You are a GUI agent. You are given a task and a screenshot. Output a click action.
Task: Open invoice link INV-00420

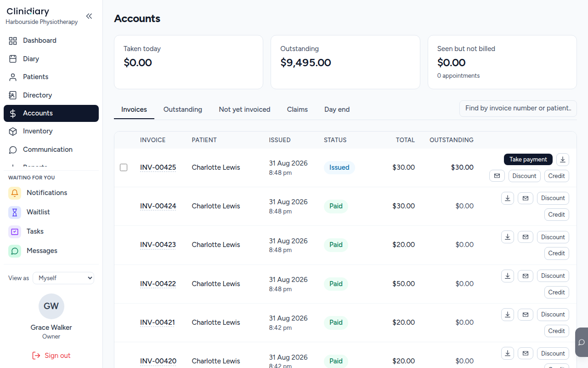click(x=158, y=361)
